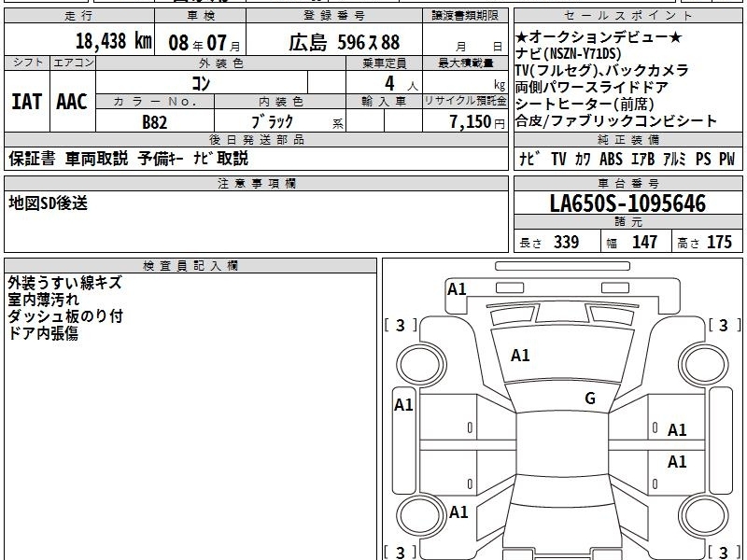Screen dimensions: 747x560
Task: Click the 最大積載量 header
Action: tap(465, 63)
